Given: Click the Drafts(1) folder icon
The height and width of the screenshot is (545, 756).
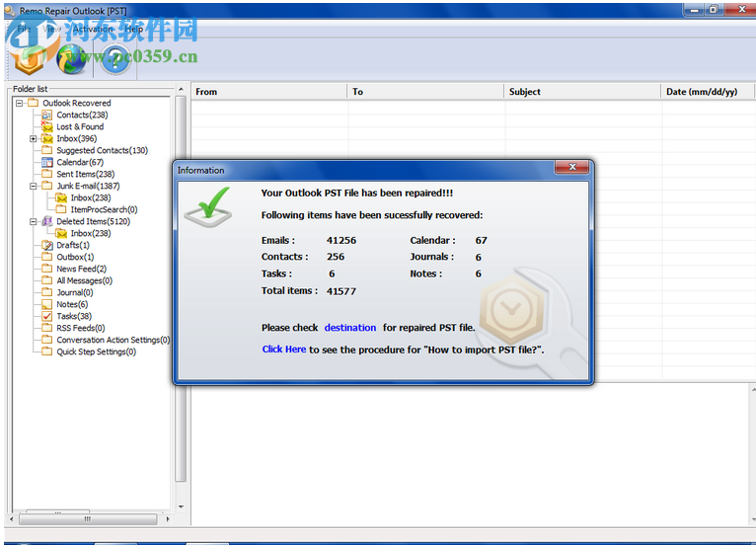Looking at the screenshot, I should [x=46, y=245].
